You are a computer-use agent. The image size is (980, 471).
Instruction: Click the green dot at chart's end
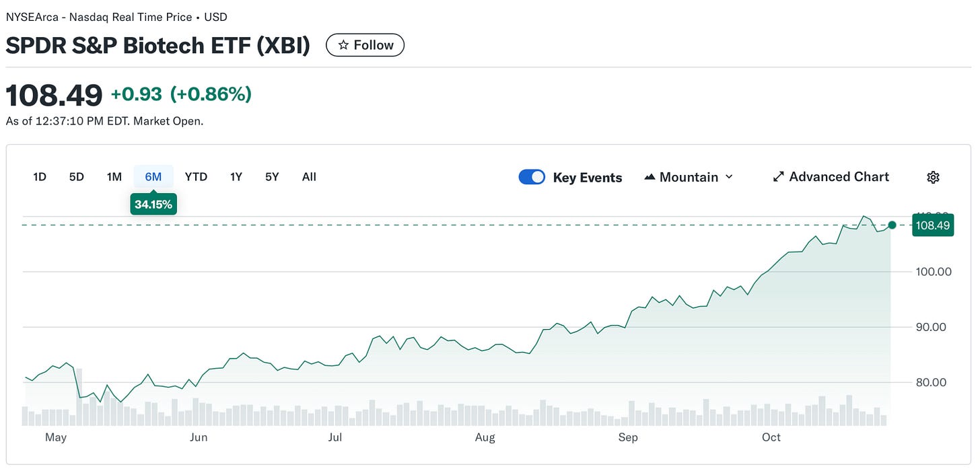(x=892, y=225)
